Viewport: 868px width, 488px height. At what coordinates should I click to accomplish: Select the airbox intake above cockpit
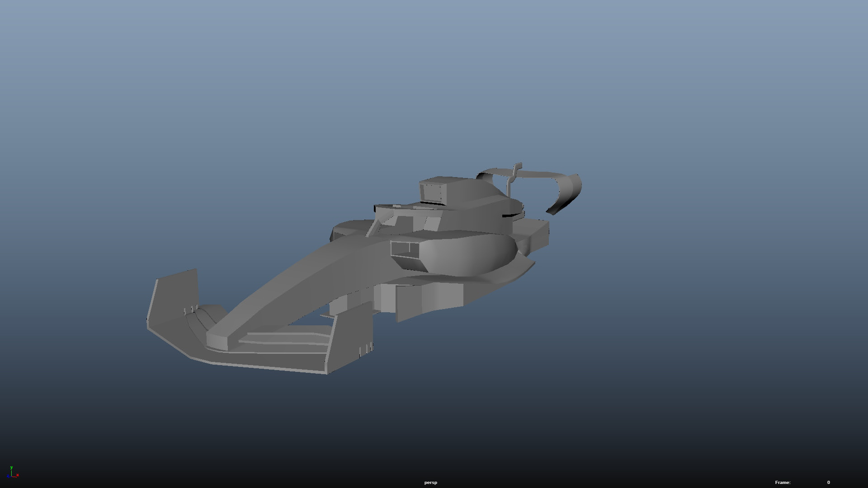tap(433, 192)
